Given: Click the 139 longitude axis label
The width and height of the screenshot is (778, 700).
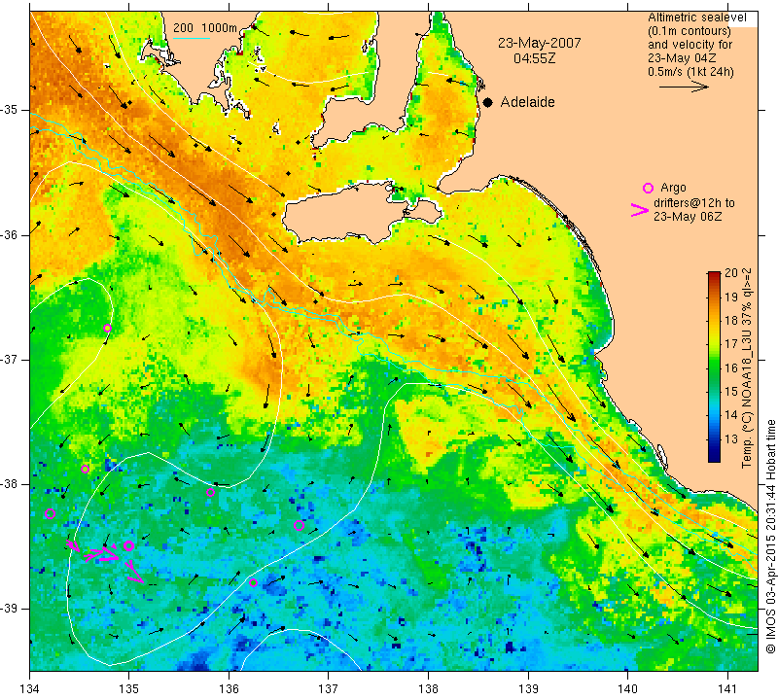Looking at the screenshot, I should click(528, 688).
